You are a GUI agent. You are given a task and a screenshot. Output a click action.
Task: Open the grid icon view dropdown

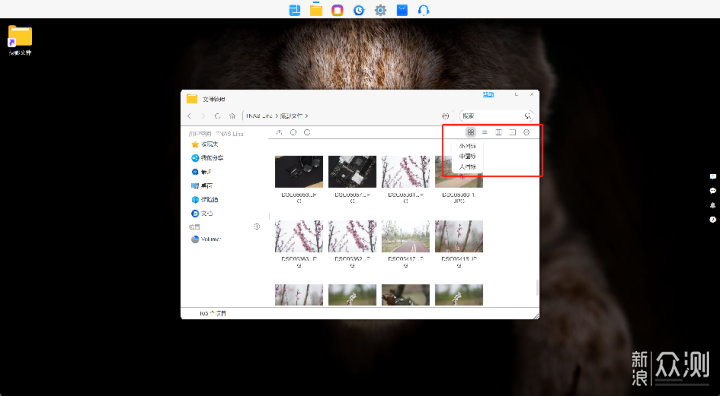[471, 132]
